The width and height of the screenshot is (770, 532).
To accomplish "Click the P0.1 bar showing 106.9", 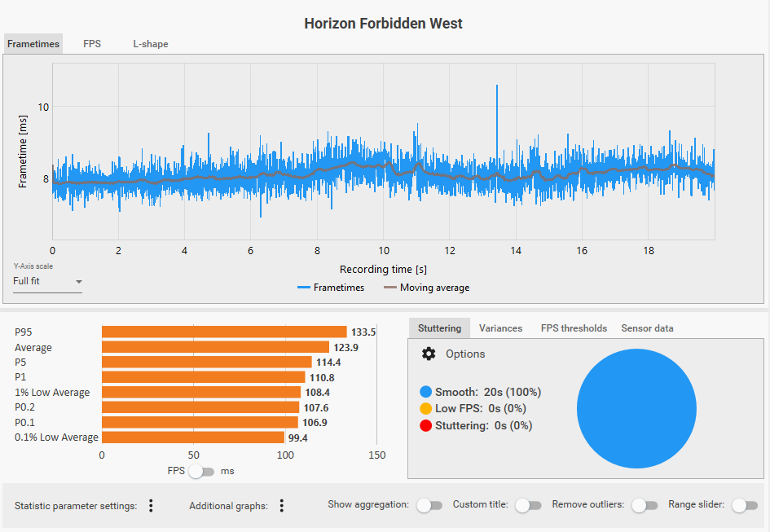I will pos(200,422).
